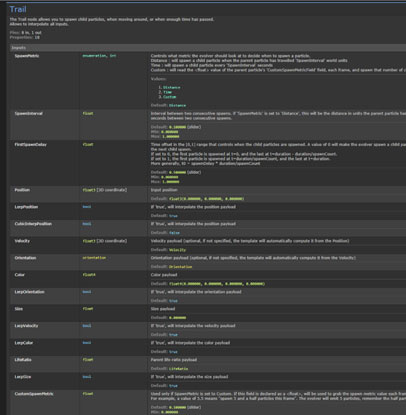Click the 'float4' type in Color row

[x=89, y=275]
